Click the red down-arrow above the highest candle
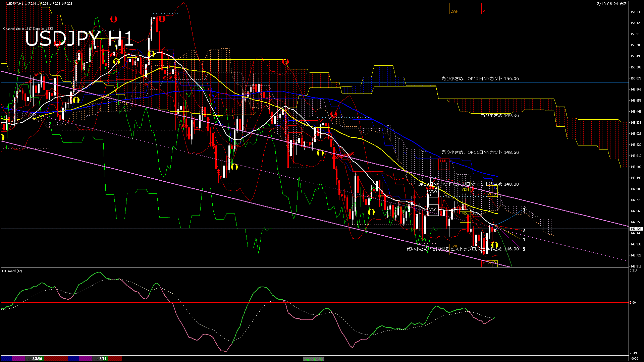 (162, 19)
